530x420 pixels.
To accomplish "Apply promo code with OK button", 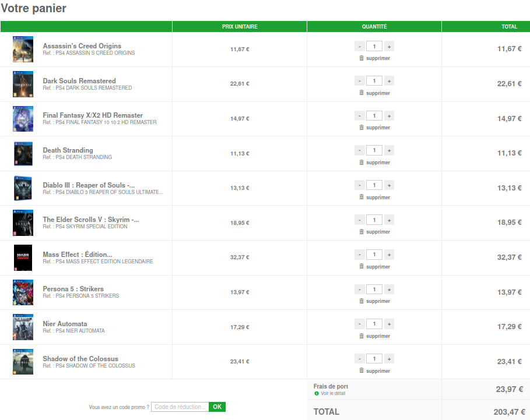I will pyautogui.click(x=217, y=407).
